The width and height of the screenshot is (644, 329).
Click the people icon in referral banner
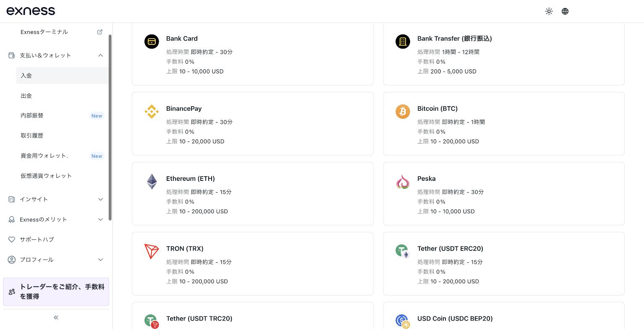[x=12, y=292]
